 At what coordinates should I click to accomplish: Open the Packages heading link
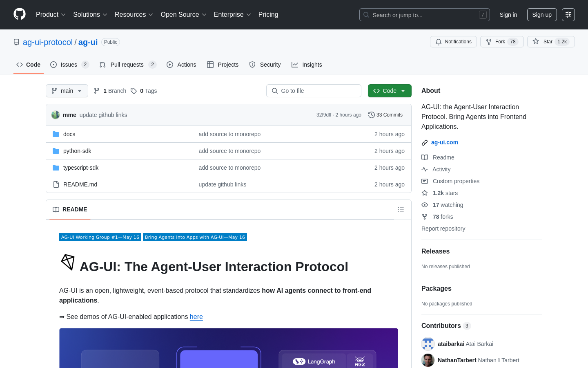click(x=437, y=289)
